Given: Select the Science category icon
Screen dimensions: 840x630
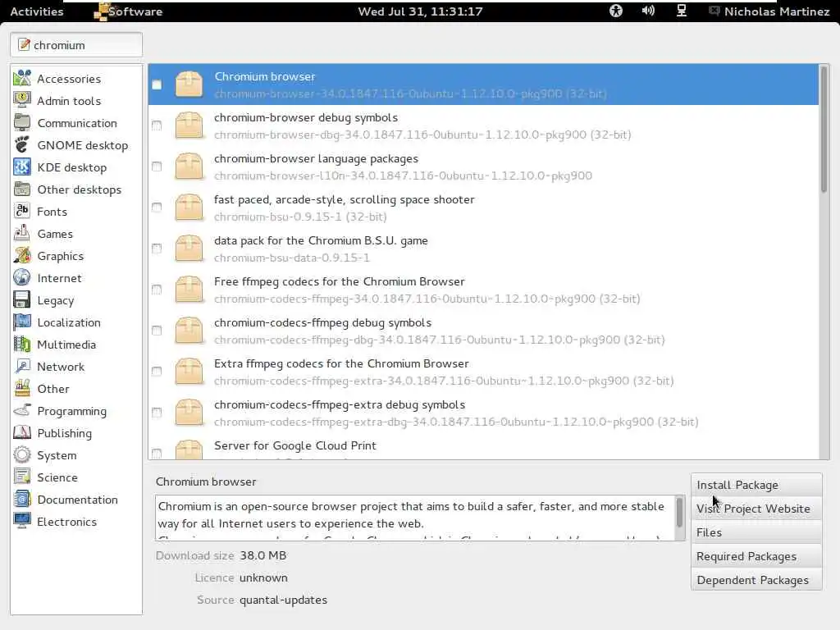Looking at the screenshot, I should [22, 477].
